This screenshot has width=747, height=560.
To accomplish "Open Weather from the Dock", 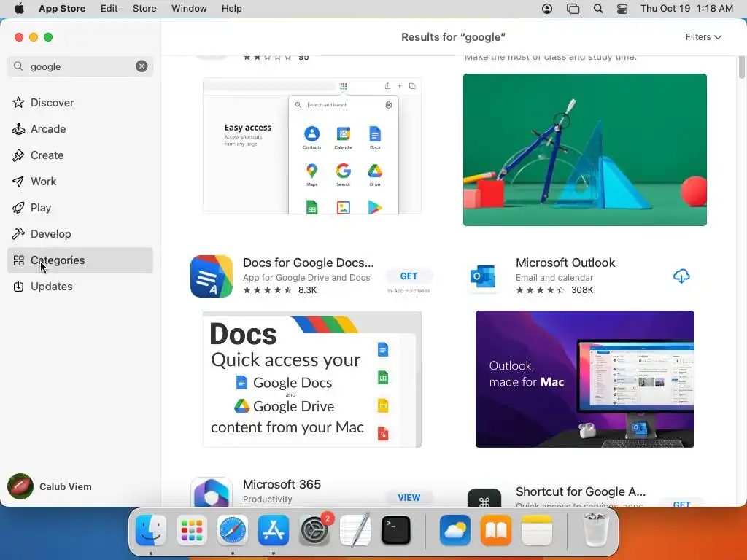I will 455,530.
